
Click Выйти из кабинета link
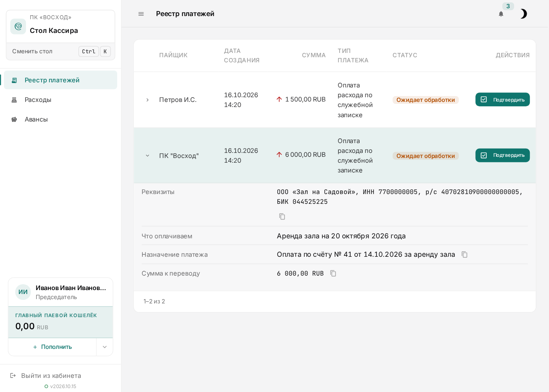51,376
